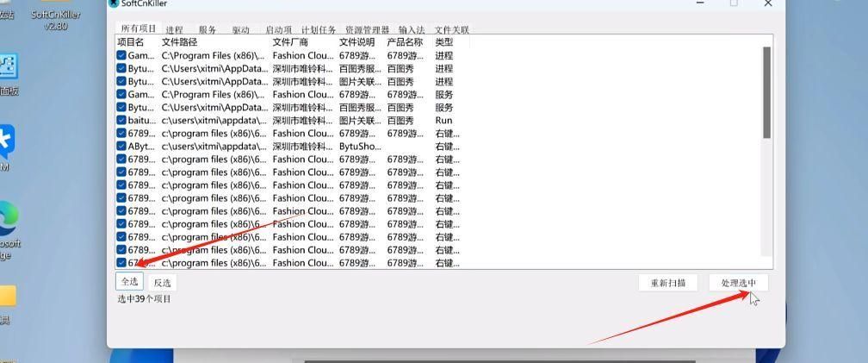The height and width of the screenshot is (363, 868).
Task: Click the 全选 button
Action: pos(129,282)
